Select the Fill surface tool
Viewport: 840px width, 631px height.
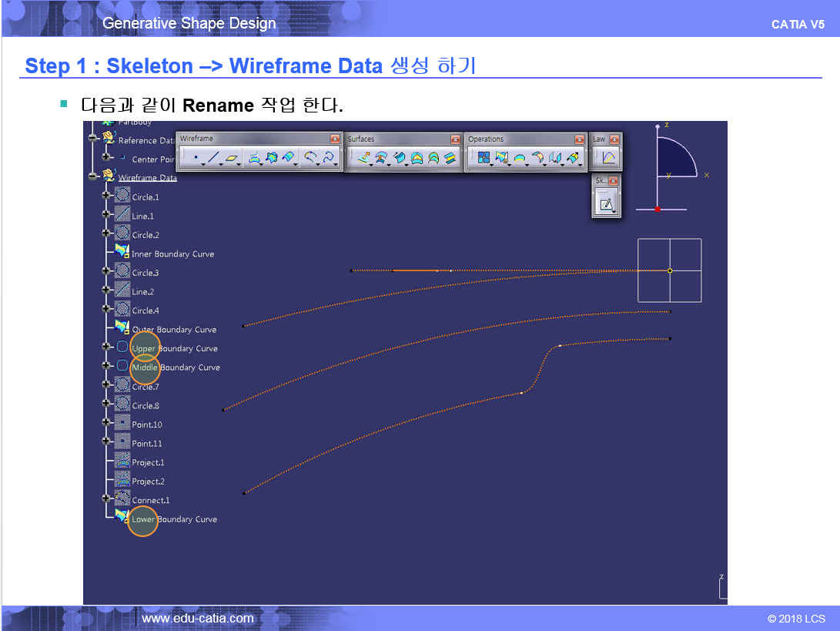click(x=417, y=159)
